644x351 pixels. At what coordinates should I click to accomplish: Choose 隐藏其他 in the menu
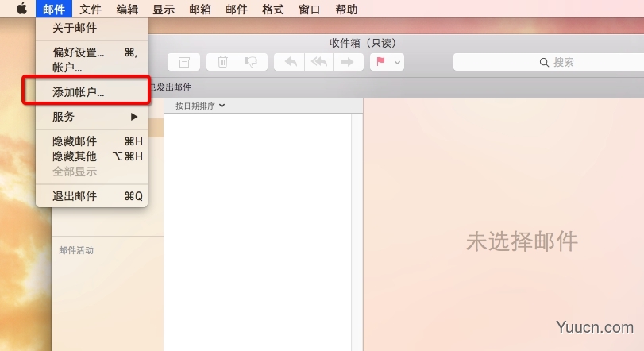click(x=75, y=156)
